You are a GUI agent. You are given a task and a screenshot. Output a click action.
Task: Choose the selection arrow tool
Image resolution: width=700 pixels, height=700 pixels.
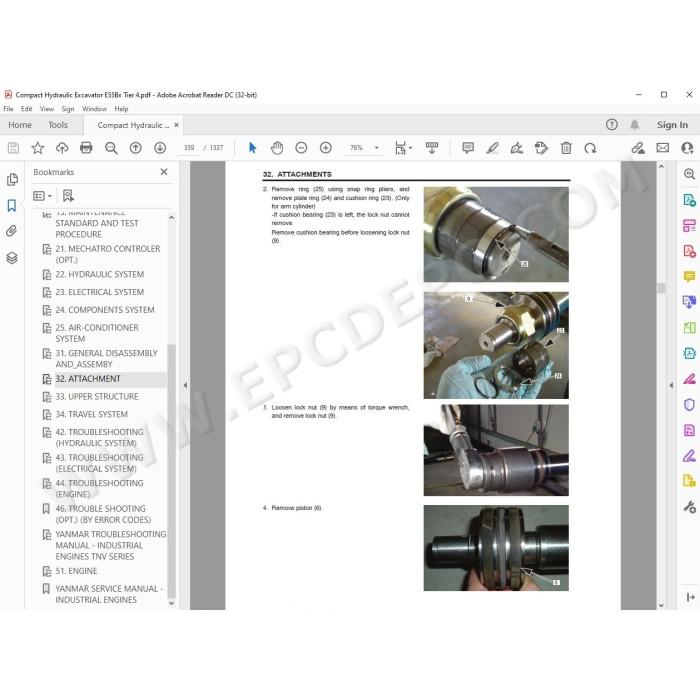[x=252, y=148]
